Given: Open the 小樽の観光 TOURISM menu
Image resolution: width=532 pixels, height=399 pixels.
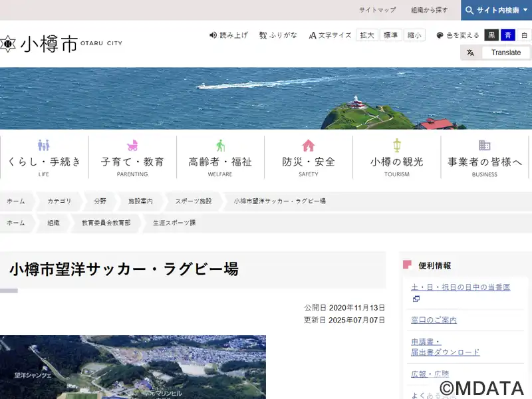Looking at the screenshot, I should pos(396,157).
